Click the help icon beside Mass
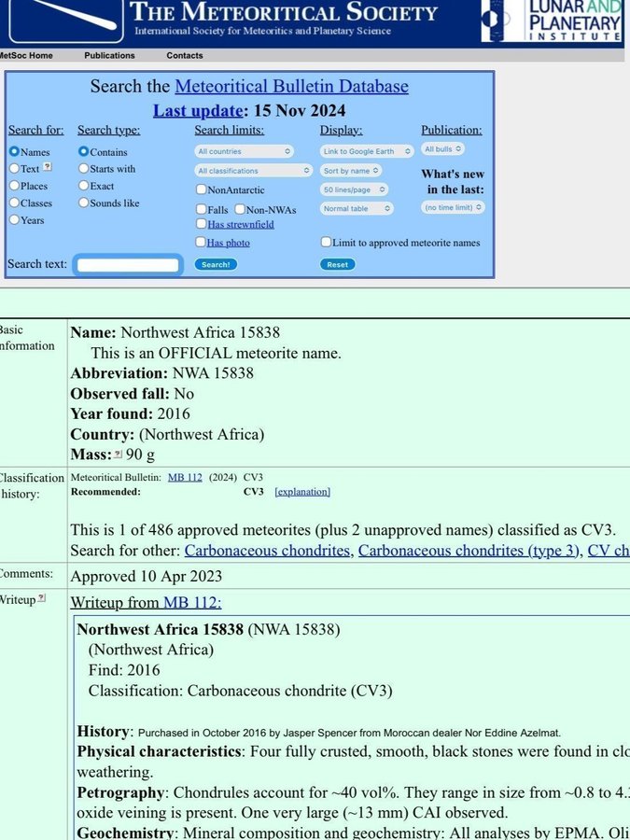The image size is (630, 840). [118, 455]
